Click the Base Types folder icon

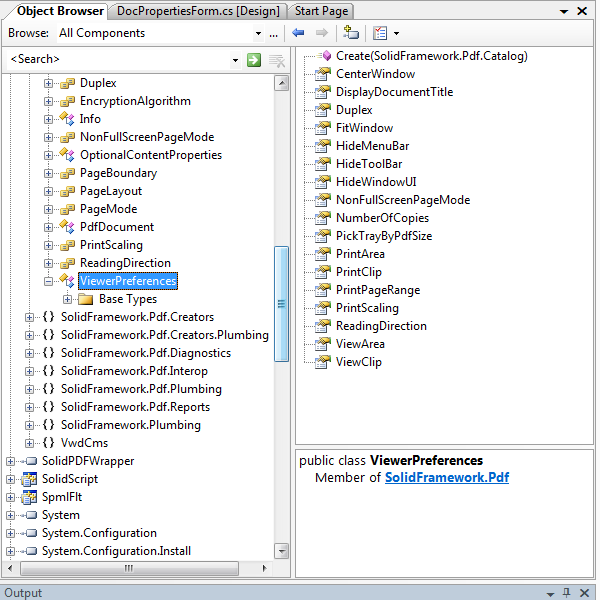[x=85, y=299]
